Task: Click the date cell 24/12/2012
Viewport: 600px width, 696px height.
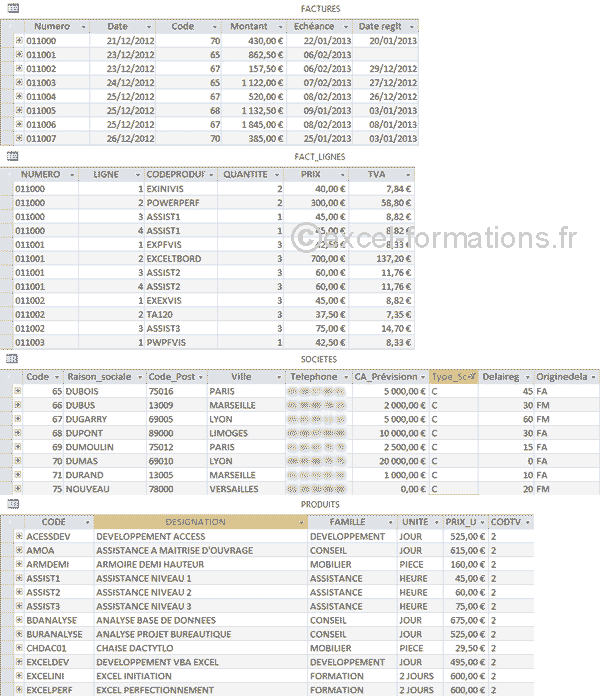Action: coord(122,83)
